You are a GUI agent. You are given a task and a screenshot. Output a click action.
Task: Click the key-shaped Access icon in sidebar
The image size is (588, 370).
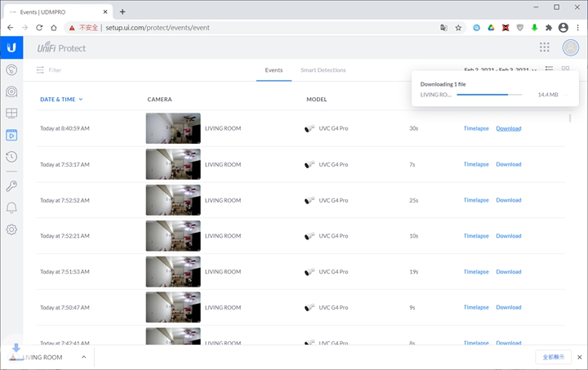coord(11,186)
